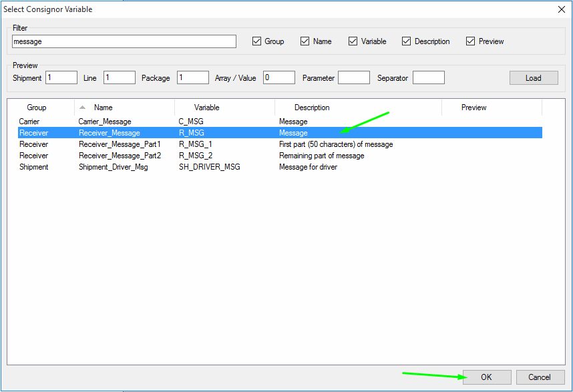Click the Line number field

(119, 77)
